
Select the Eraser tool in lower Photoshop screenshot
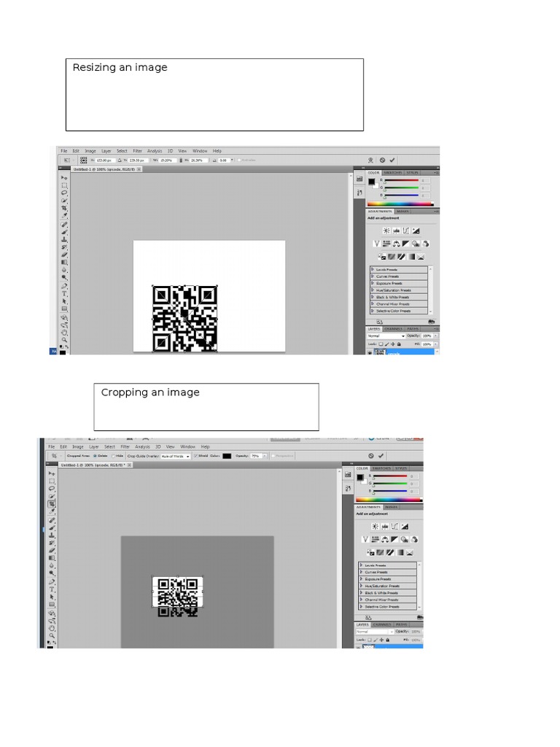coord(52,550)
